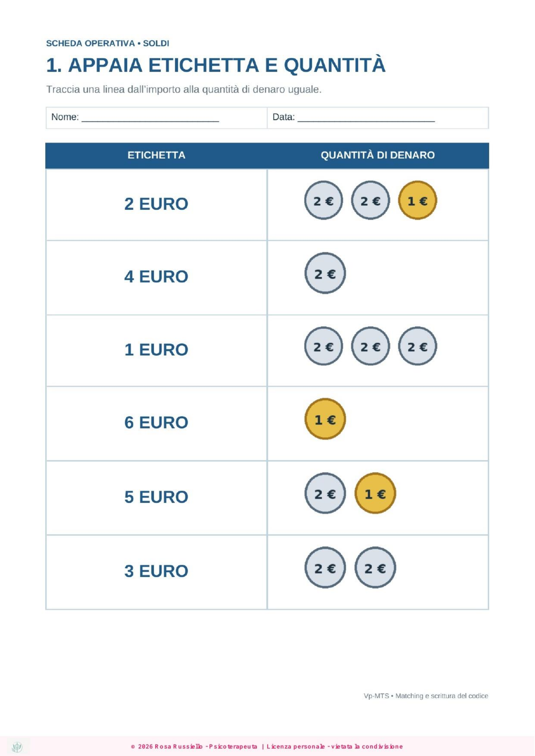Screen dimensions: 535x756
Task: Click the second 2 € coin beside 3 EURO
Action: pyautogui.click(x=375, y=568)
